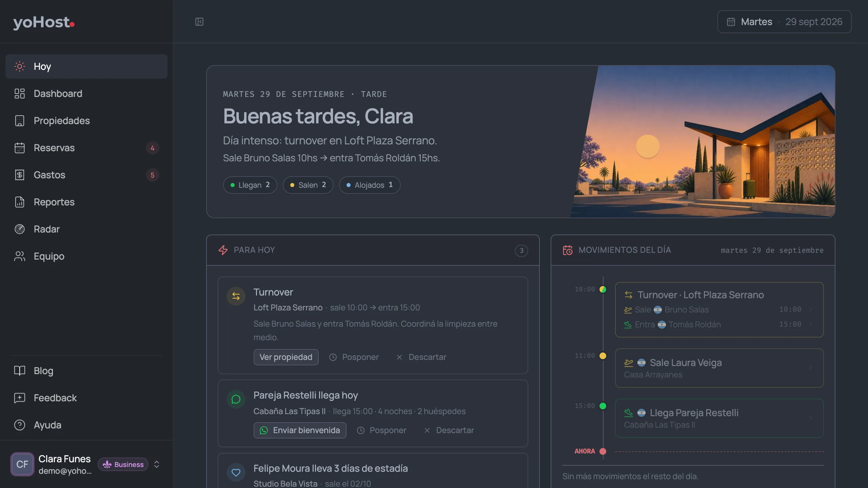Viewport: 868px width, 488px height.
Task: Click the house illustration in the greeting banner
Action: tap(703, 142)
